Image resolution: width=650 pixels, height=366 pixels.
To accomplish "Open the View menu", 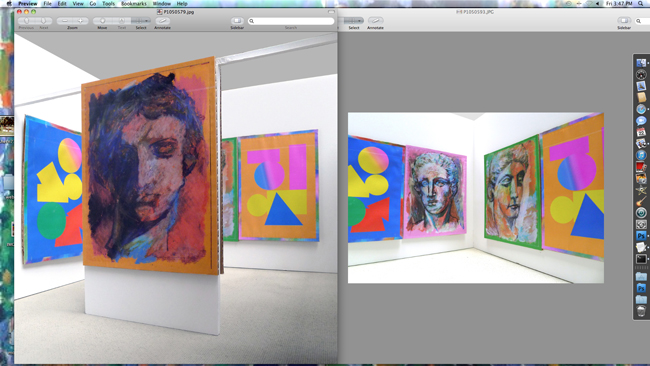I will click(78, 3).
